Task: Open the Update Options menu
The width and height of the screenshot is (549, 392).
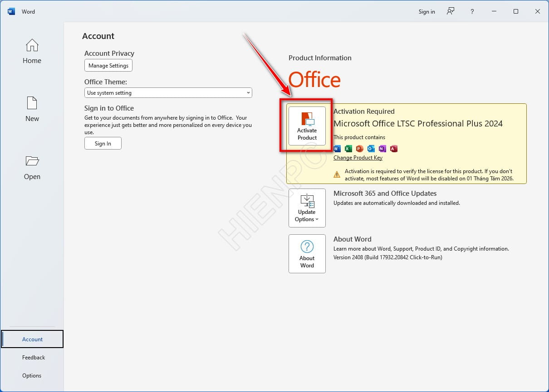Action: coord(307,208)
